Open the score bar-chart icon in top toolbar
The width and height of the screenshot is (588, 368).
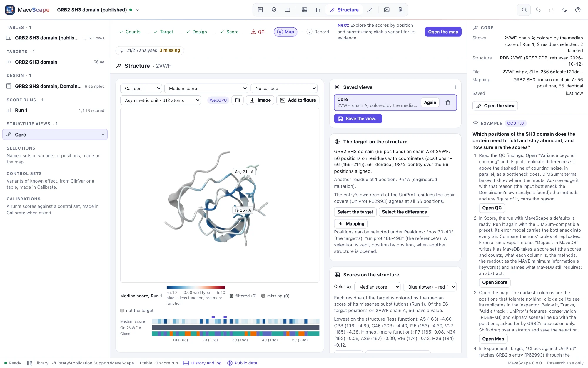[x=288, y=10]
